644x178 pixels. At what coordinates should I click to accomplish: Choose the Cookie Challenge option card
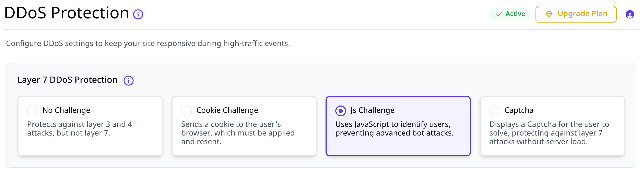coord(244,126)
